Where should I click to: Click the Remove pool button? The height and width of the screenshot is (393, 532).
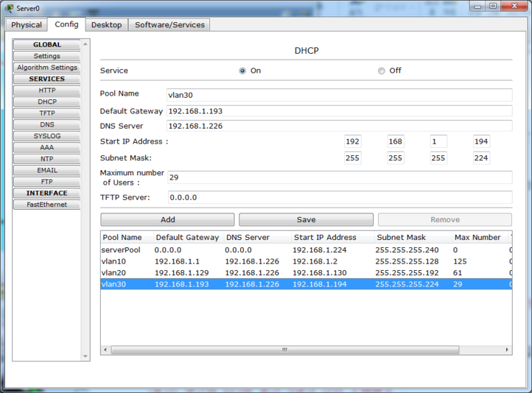[x=445, y=220]
